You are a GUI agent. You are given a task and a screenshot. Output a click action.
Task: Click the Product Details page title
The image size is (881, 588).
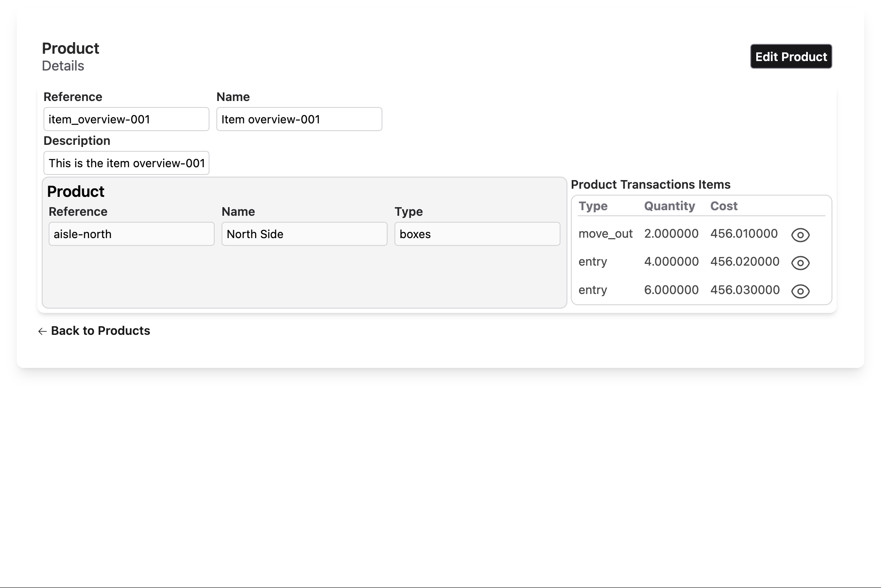pos(71,49)
